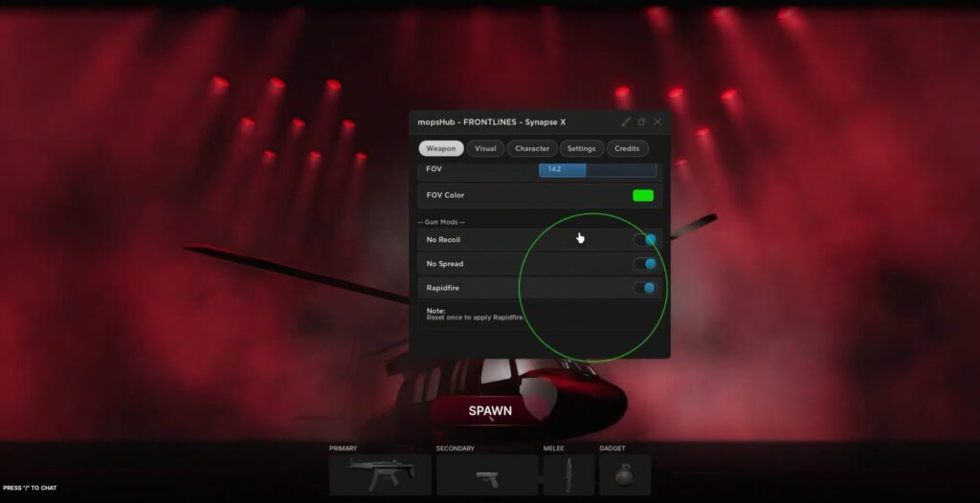Switch to the Visual tab

point(485,149)
